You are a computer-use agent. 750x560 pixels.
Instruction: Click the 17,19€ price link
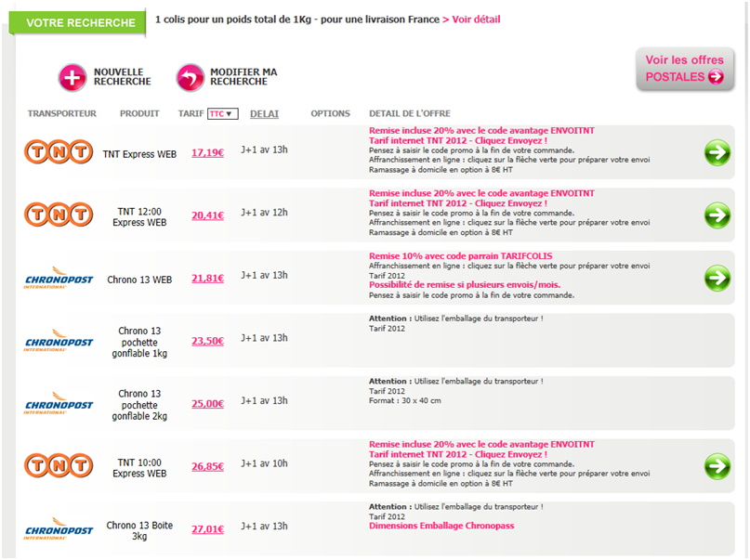(207, 152)
